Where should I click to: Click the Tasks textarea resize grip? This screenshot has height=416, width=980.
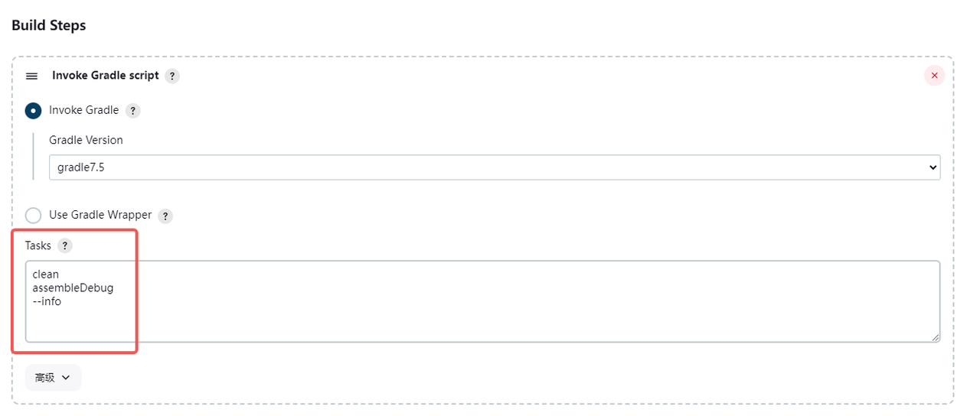935,337
